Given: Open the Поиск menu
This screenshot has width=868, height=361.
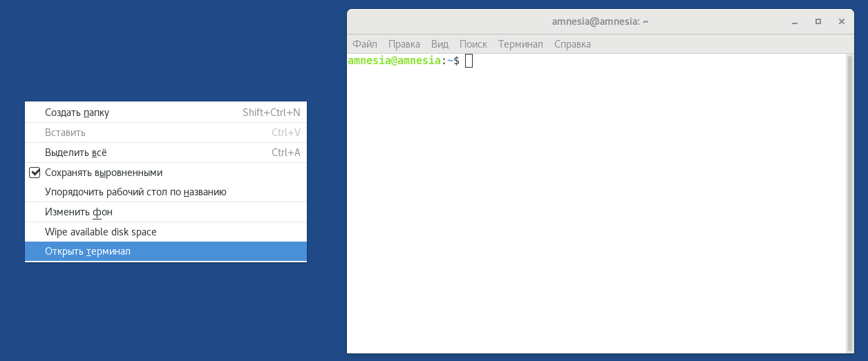Looking at the screenshot, I should pyautogui.click(x=473, y=44).
